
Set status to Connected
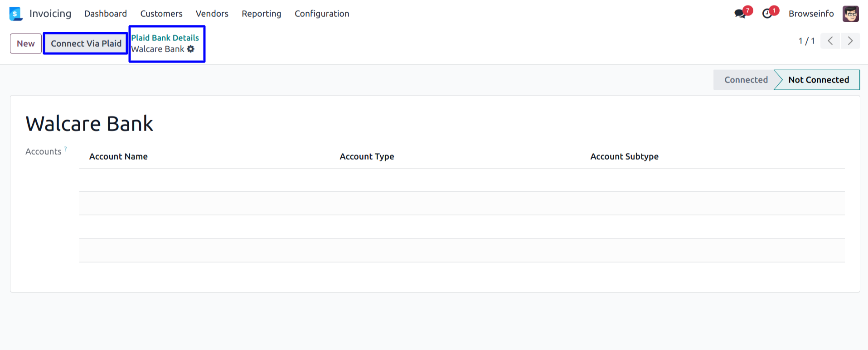(x=746, y=80)
